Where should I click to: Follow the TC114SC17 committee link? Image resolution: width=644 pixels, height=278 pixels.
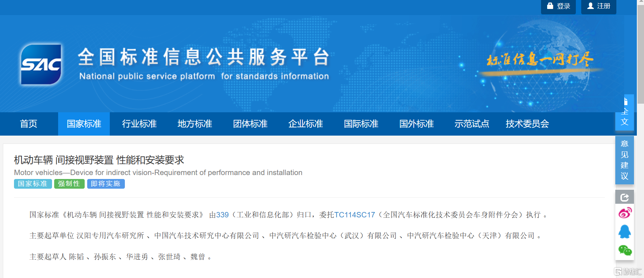354,215
